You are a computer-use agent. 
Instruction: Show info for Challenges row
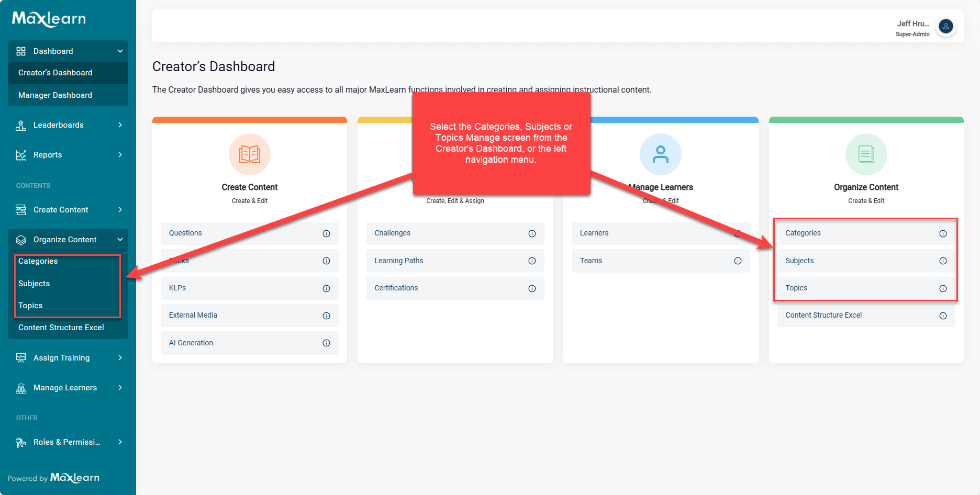tap(532, 233)
